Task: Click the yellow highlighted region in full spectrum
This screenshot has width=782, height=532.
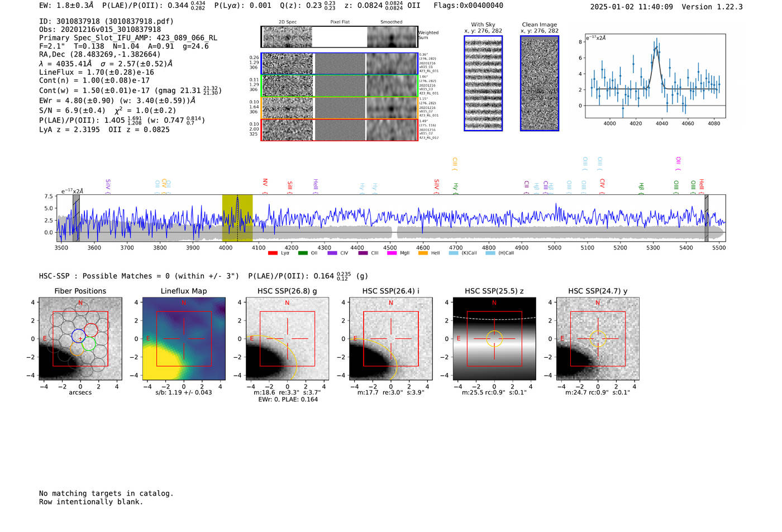Action: coord(237,218)
